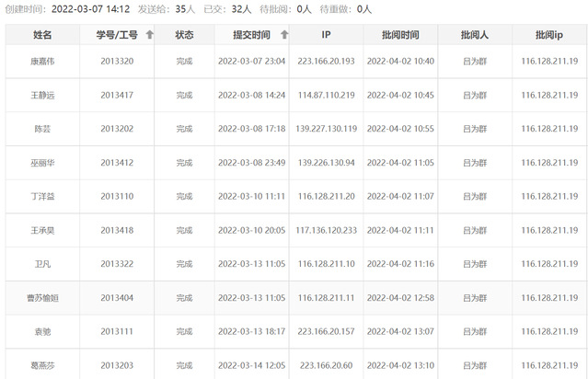Click the 姓名 column header
Screen dimensions: 588x379
[x=42, y=35]
